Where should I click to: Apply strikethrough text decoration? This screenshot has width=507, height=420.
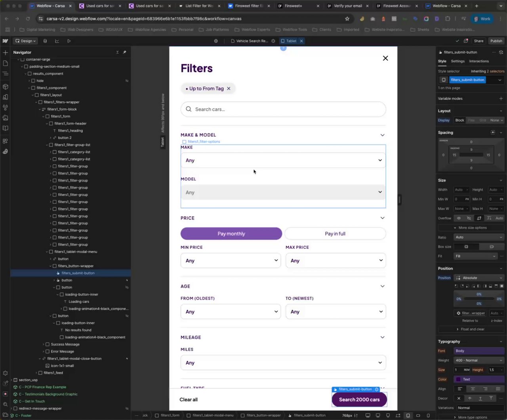coord(470,399)
